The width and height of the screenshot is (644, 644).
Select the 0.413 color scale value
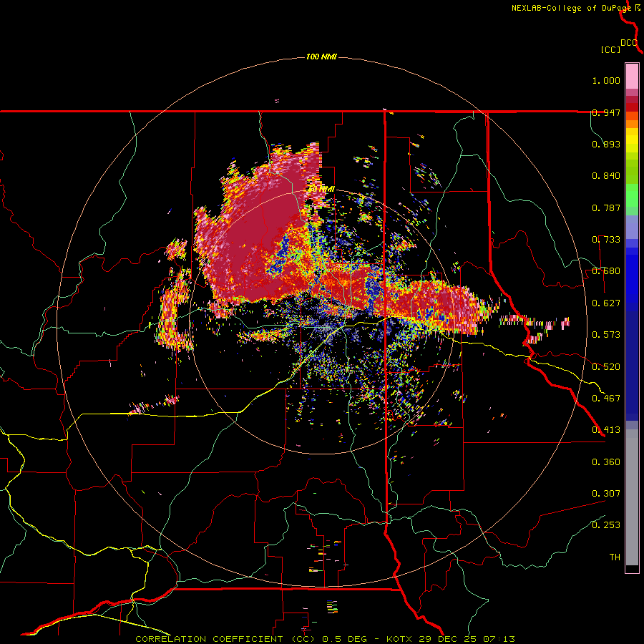point(606,430)
